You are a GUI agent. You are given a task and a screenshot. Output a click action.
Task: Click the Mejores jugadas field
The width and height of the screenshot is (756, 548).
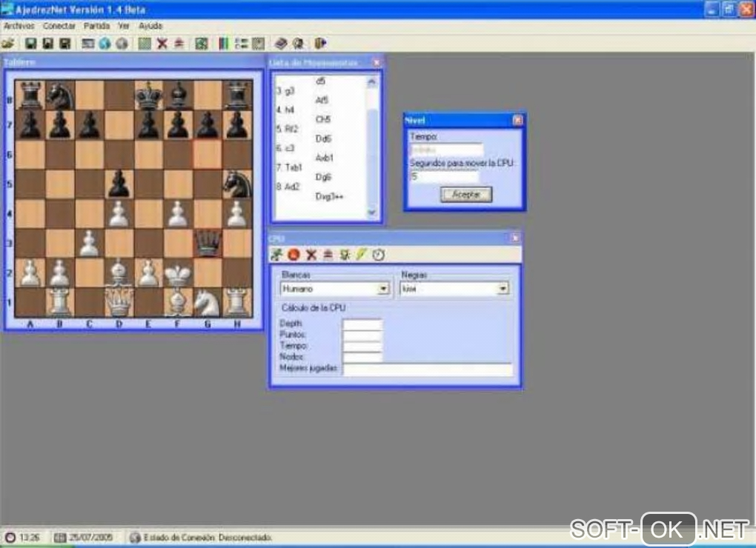pos(428,370)
